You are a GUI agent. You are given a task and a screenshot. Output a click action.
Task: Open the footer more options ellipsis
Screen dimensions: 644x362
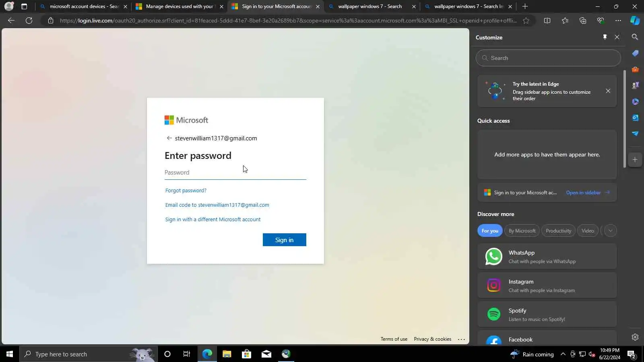[x=461, y=339]
